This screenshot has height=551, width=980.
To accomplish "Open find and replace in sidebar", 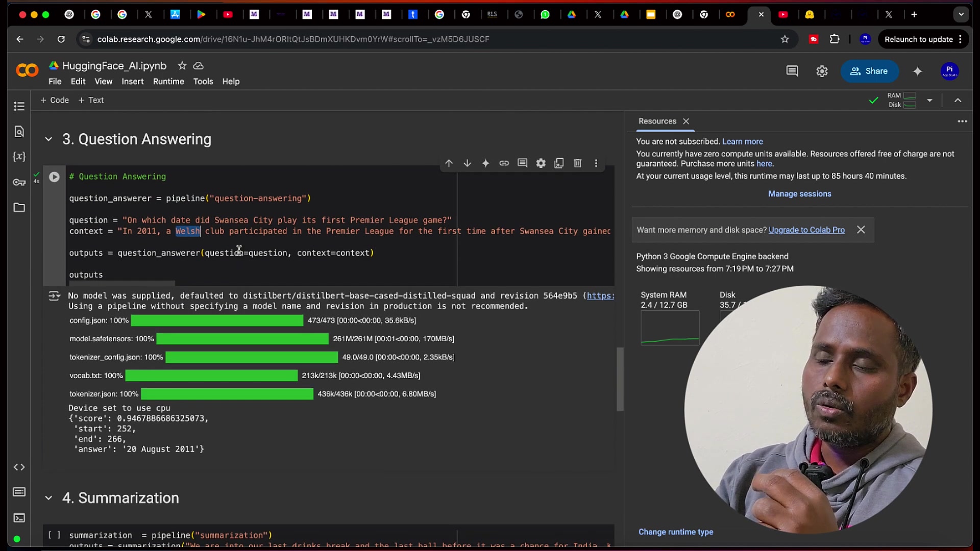I will [x=19, y=132].
